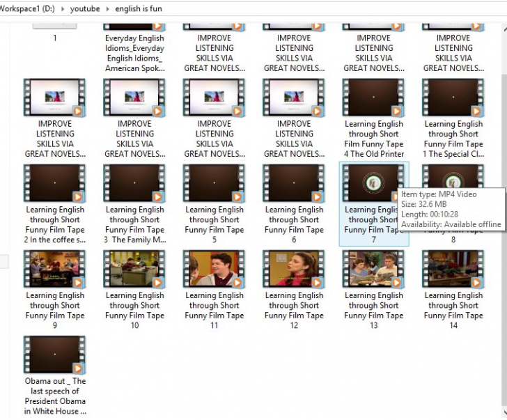
Task: Click 'youtube' in the address bar path
Action: click(85, 9)
